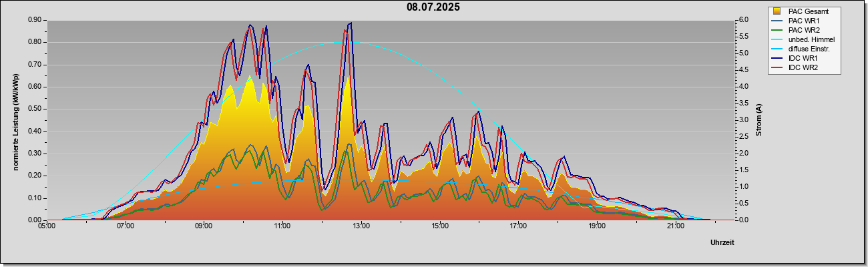This screenshot has height=267, width=868.
Task: Click the dark blue IDC WR1 legend marker
Action: coord(777,58)
